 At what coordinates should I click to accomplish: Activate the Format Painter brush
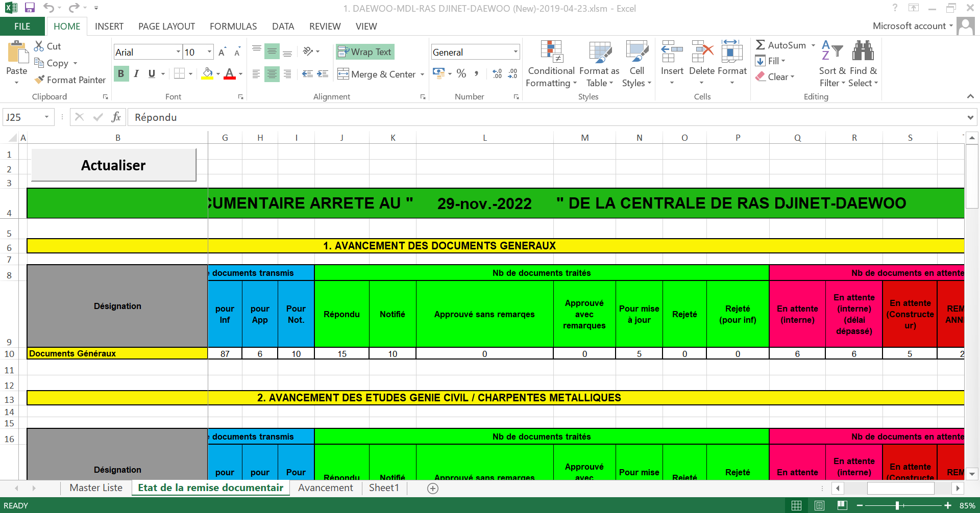39,80
